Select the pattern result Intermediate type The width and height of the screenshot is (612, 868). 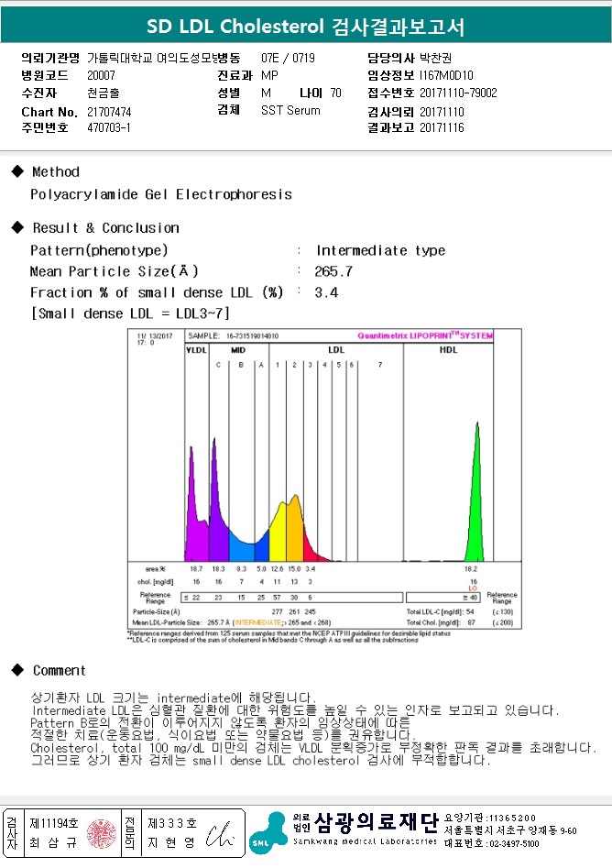coord(381,250)
